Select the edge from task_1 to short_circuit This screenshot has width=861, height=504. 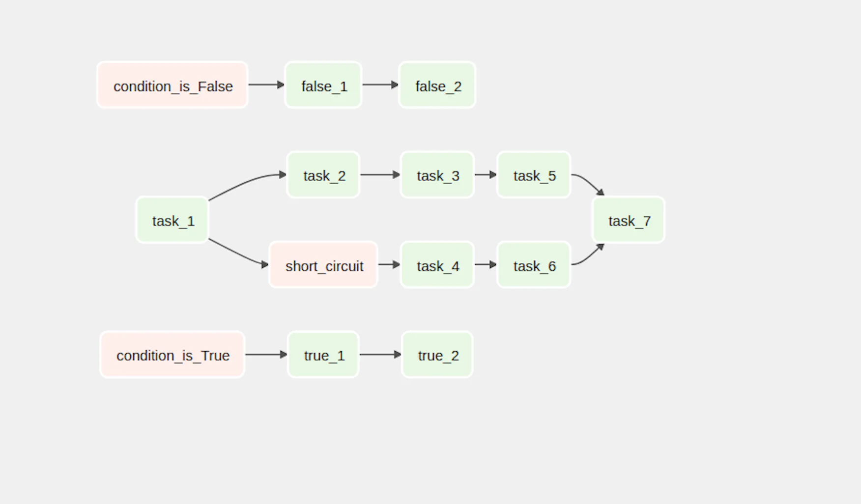click(237, 253)
